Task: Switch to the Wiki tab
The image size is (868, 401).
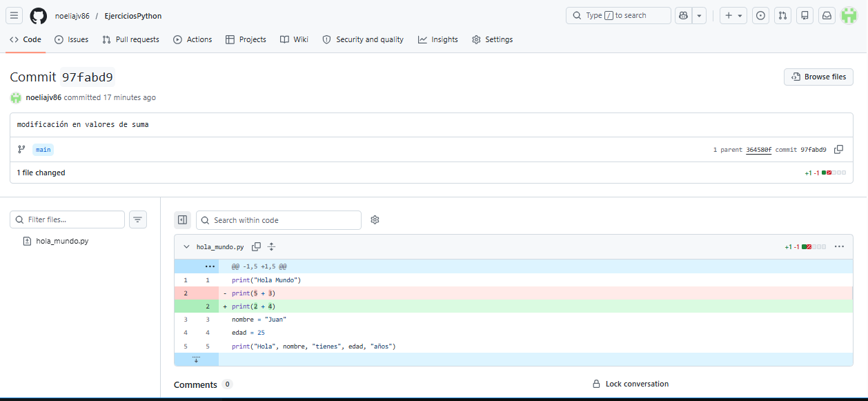Action: [x=294, y=39]
